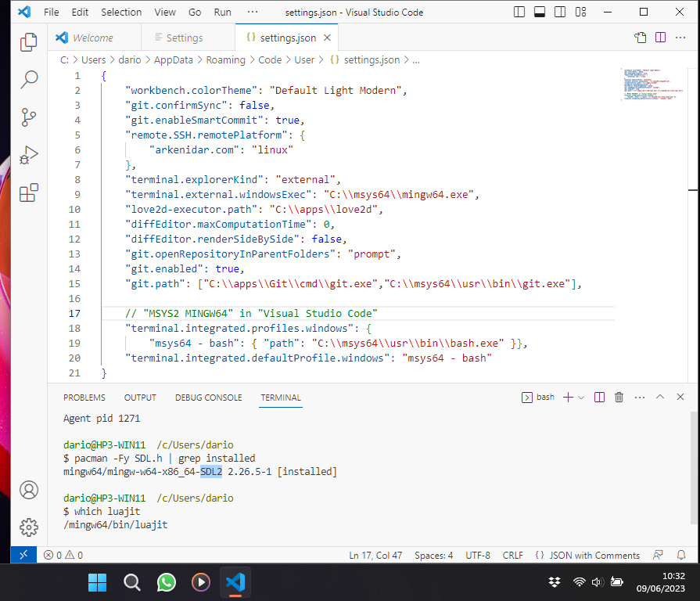
Task: Kill terminal with trash icon
Action: point(619,397)
